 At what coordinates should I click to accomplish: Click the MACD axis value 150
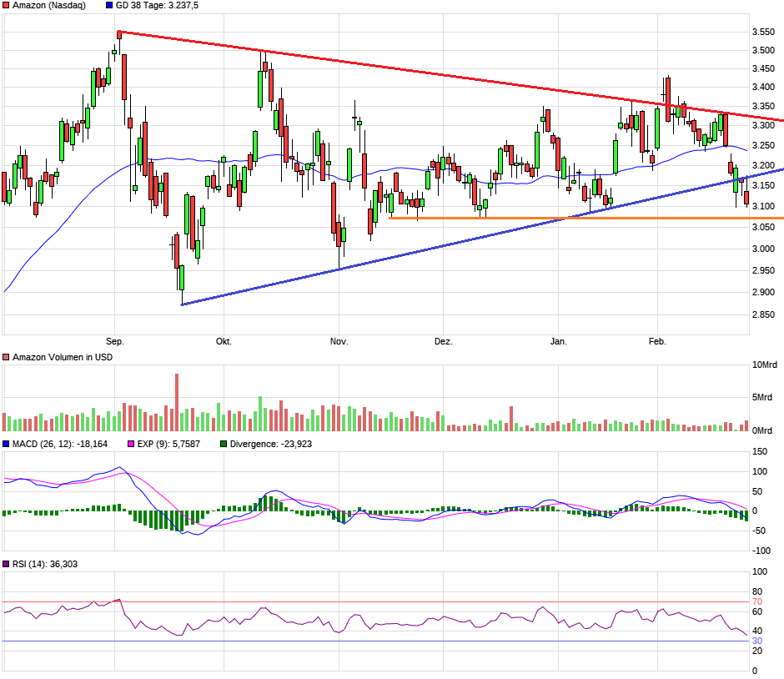coord(760,451)
